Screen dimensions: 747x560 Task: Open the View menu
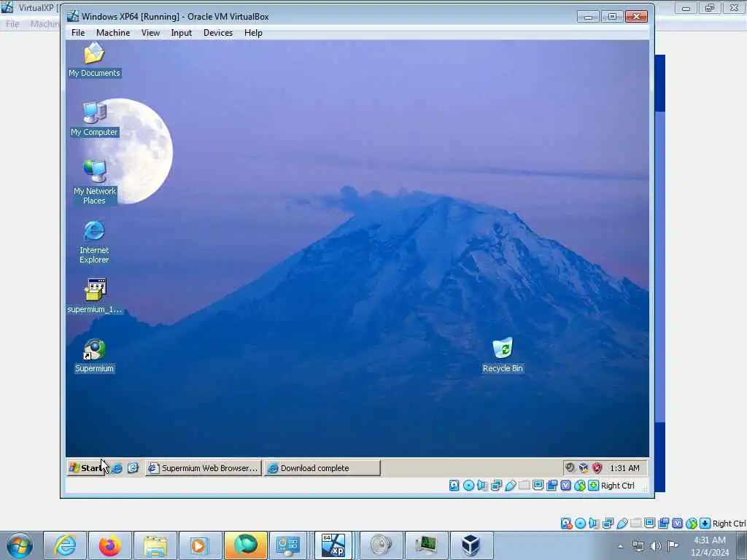click(x=150, y=33)
